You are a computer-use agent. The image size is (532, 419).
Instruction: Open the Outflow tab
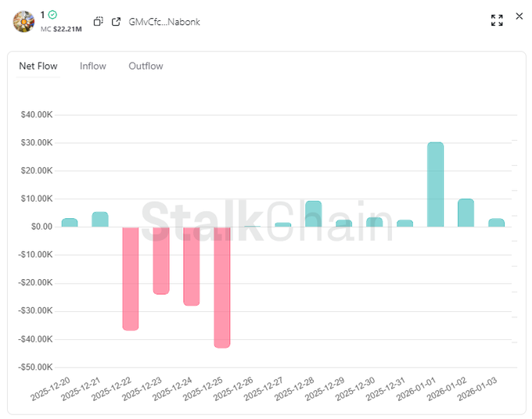click(x=146, y=66)
